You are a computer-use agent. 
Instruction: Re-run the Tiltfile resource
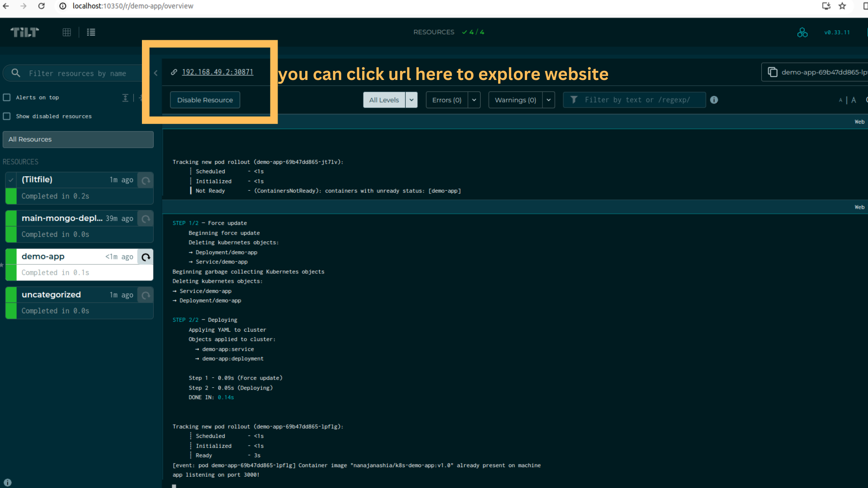(145, 180)
